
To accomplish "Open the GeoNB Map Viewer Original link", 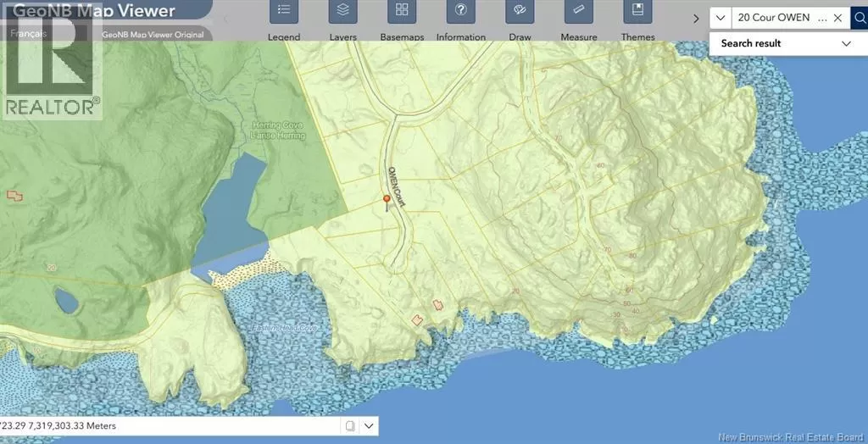I will [153, 35].
